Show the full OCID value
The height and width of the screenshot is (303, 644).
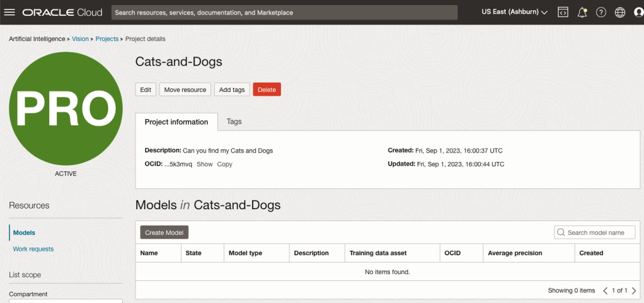pos(204,164)
